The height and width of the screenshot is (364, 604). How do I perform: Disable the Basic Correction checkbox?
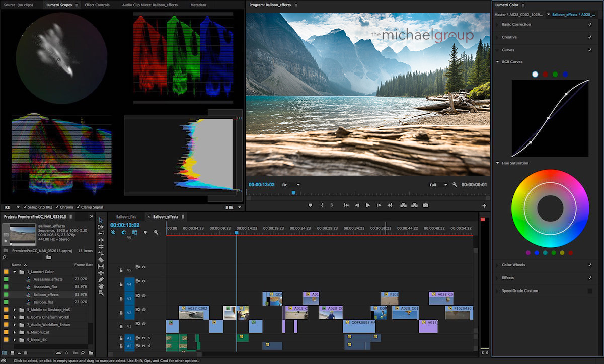pos(589,24)
